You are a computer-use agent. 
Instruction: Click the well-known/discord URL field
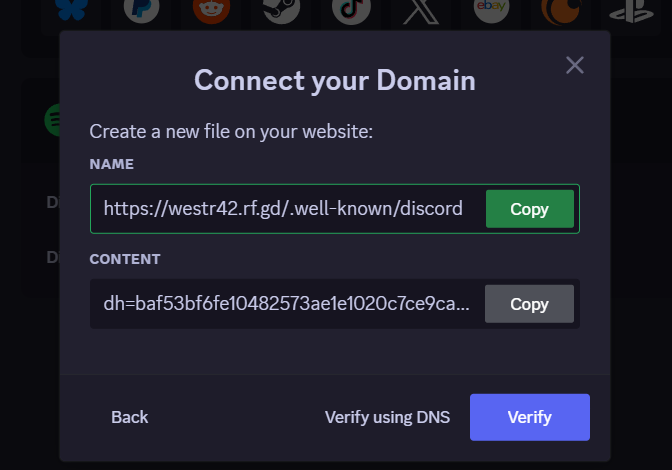(287, 209)
